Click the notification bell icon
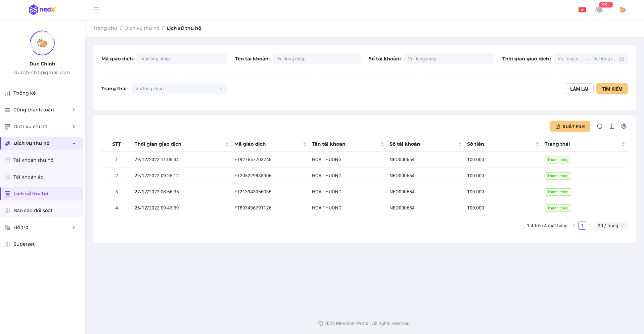 tap(599, 10)
